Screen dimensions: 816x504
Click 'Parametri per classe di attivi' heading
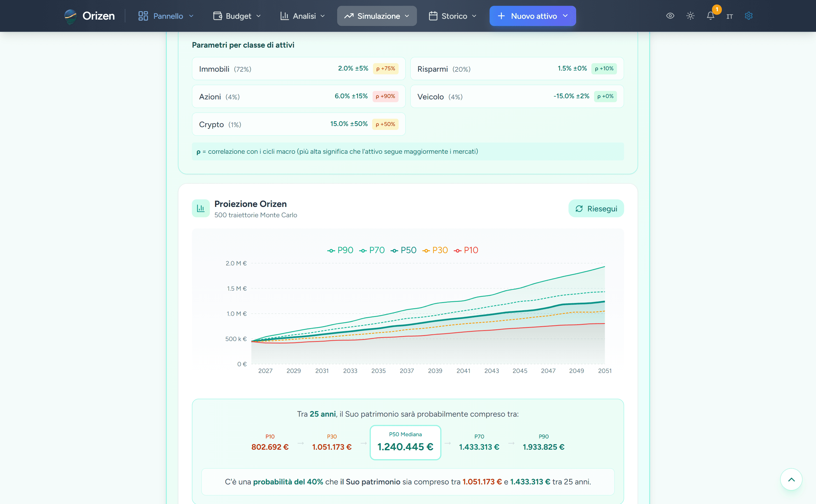coord(243,45)
